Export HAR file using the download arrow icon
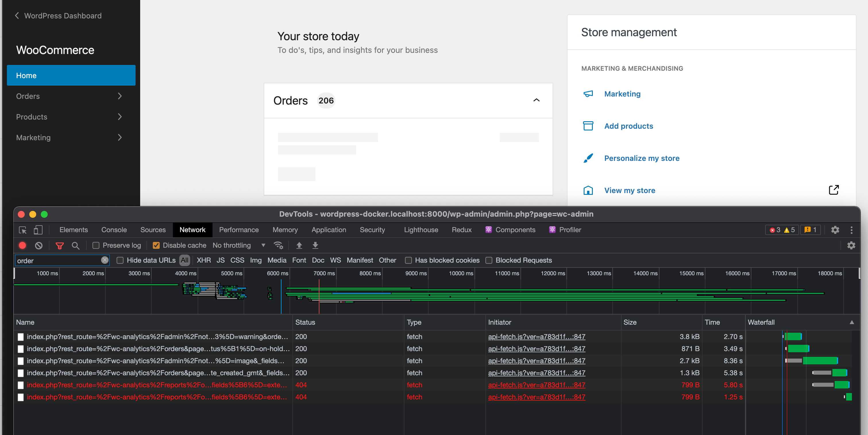The height and width of the screenshot is (435, 868). coord(315,245)
